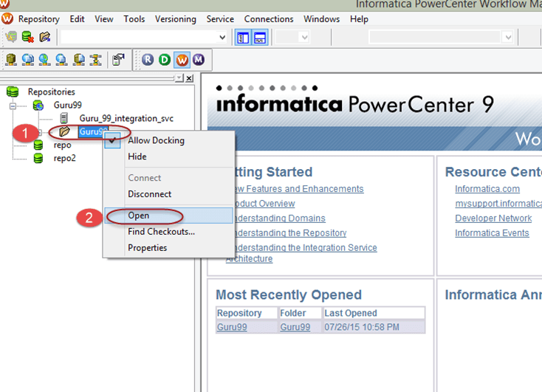Click the open folder toolbar icon

pyautogui.click(x=44, y=37)
